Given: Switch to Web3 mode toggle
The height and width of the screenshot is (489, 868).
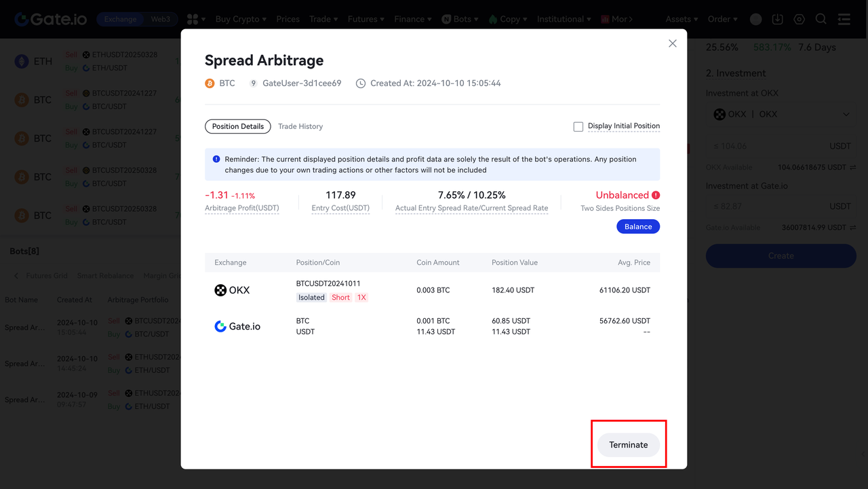Looking at the screenshot, I should 160,19.
